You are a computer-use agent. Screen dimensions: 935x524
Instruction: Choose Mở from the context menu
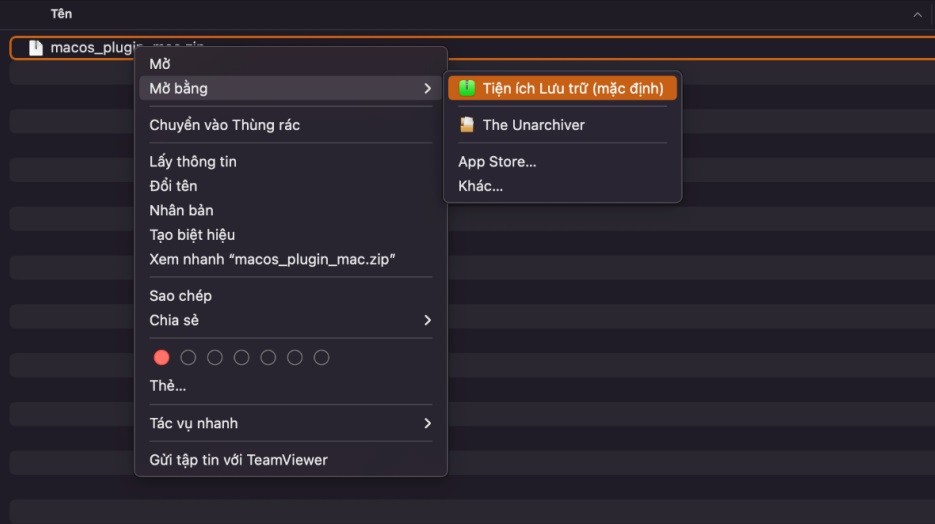[291, 64]
